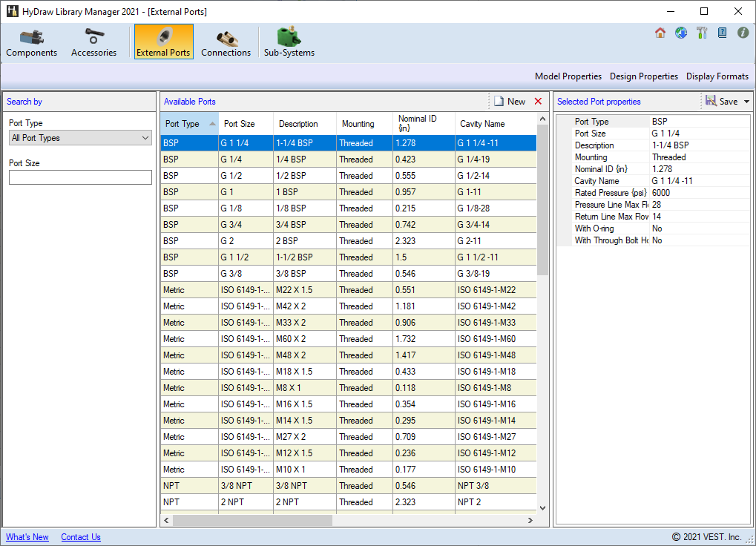Screen dimensions: 756x546
Task: Click the horizontal scrollbar thumb
Action: point(253,521)
